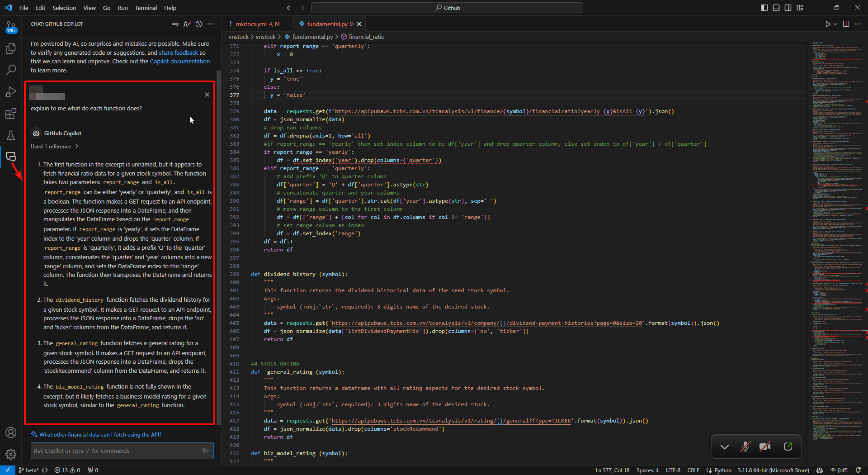Open the Explorer view in activity bar
This screenshot has width=868, height=475.
coord(11,48)
